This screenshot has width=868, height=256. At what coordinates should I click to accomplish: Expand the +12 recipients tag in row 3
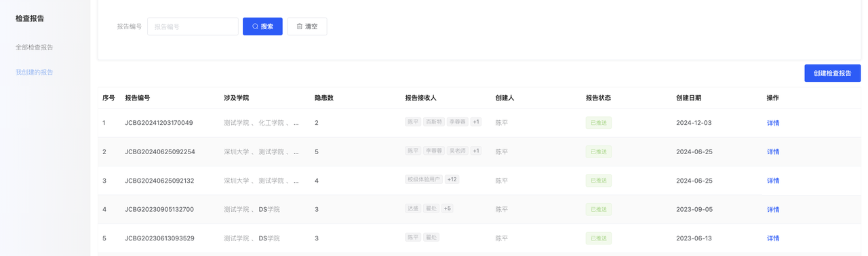(452, 179)
